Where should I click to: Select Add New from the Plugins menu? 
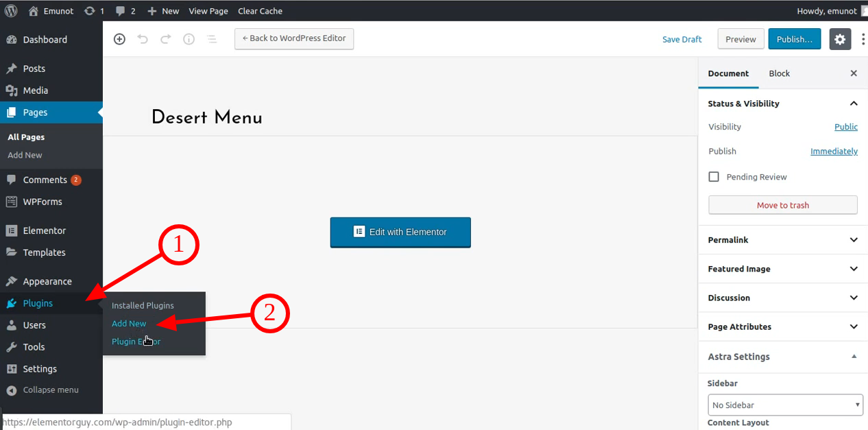(x=129, y=323)
